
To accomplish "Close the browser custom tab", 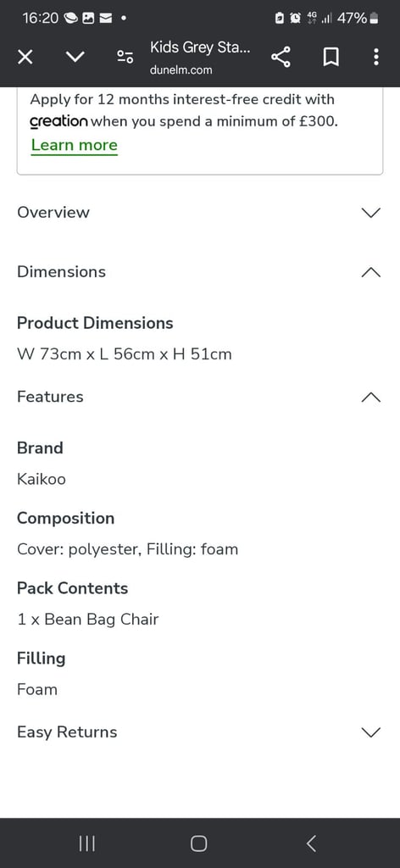I will (x=25, y=57).
